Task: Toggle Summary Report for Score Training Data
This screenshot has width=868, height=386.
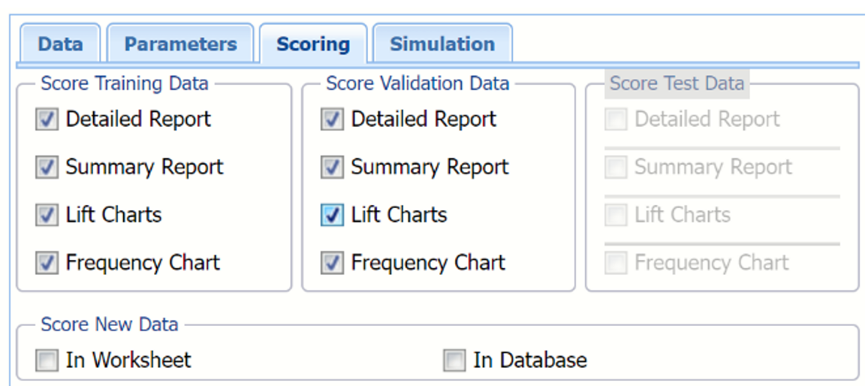Action: [47, 167]
